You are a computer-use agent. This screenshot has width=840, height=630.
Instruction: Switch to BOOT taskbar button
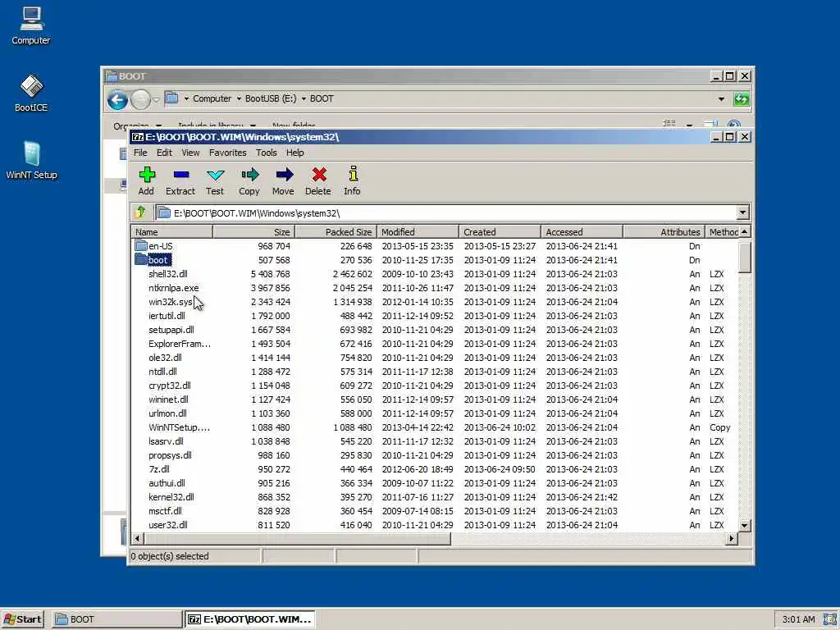[x=117, y=619]
